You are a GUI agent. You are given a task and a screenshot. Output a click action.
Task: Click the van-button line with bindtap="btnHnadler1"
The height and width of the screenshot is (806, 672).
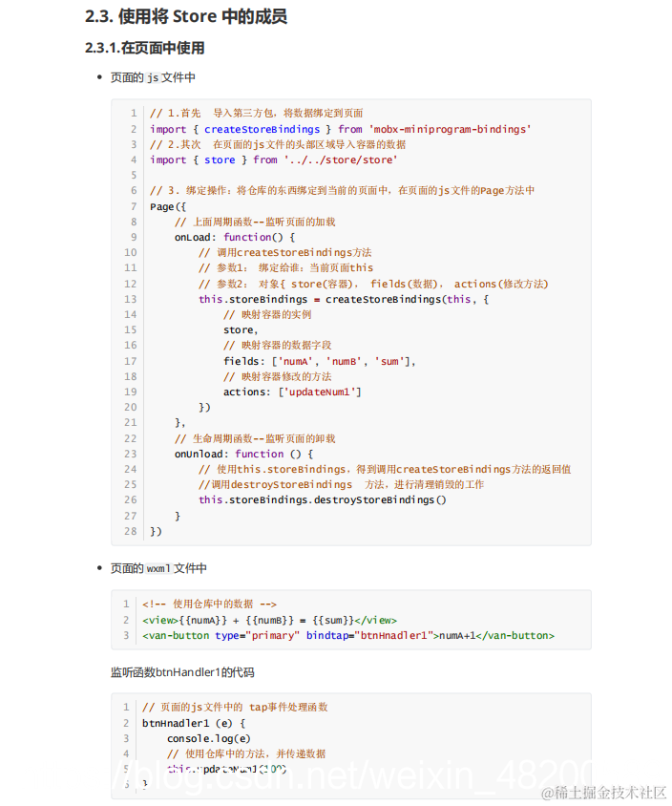(x=348, y=636)
